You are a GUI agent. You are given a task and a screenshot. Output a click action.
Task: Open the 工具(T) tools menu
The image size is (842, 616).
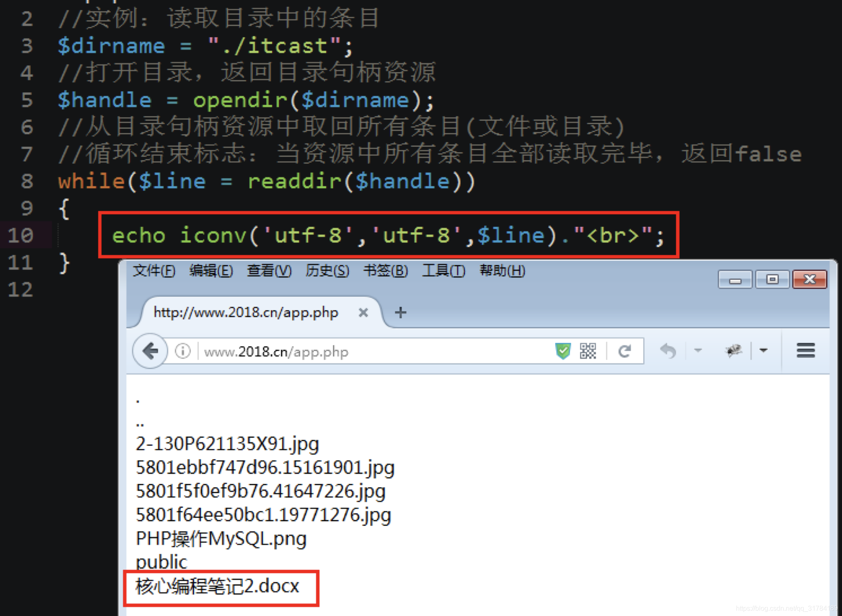click(444, 271)
